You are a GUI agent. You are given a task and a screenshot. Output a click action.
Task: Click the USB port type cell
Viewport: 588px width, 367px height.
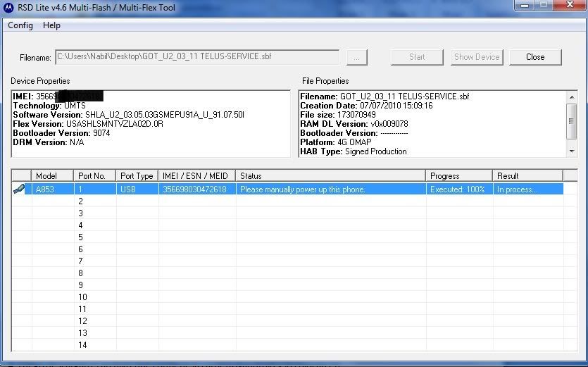coord(137,189)
